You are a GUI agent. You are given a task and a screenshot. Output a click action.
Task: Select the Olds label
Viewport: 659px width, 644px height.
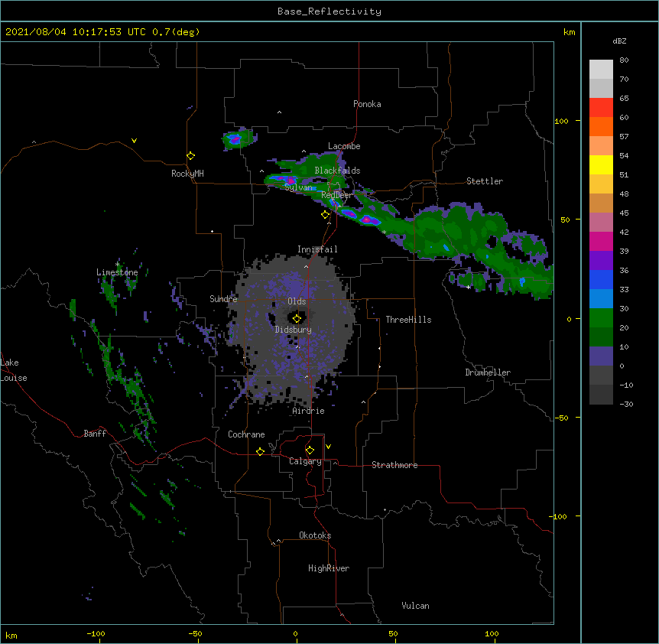coord(297,301)
